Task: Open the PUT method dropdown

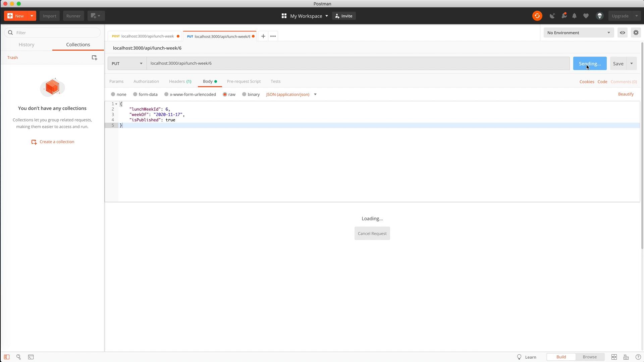Action: (127, 63)
